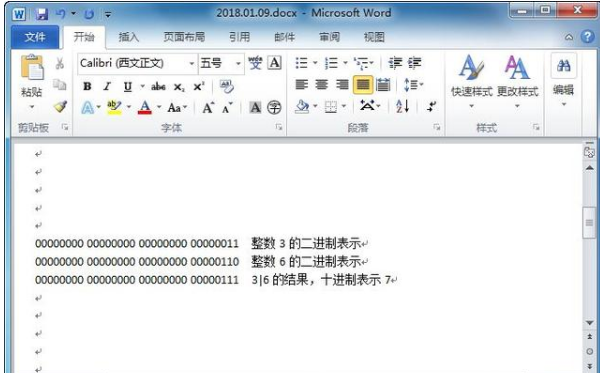Center the paragraph text
This screenshot has width=600, height=373.
[x=321, y=85]
